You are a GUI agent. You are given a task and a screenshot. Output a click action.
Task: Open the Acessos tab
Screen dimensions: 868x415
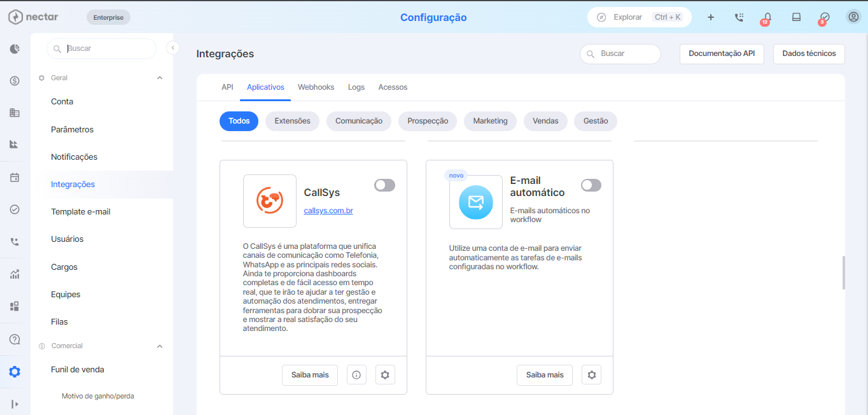393,87
